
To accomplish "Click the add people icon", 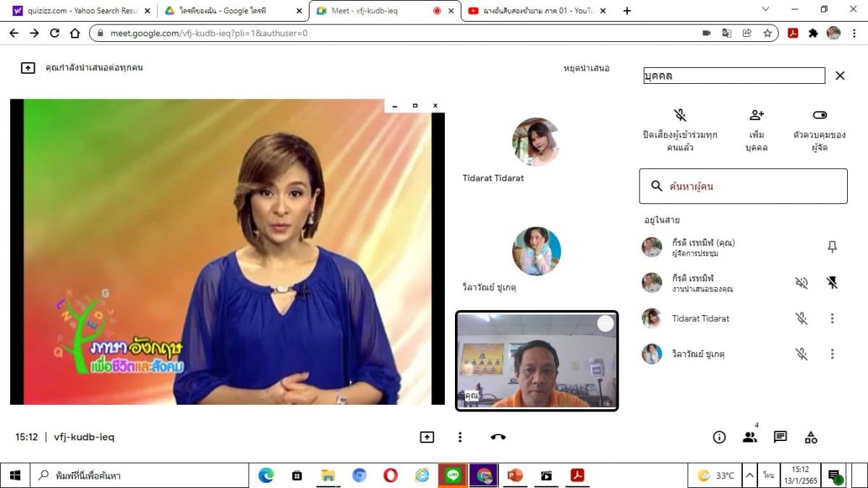I will [x=757, y=116].
